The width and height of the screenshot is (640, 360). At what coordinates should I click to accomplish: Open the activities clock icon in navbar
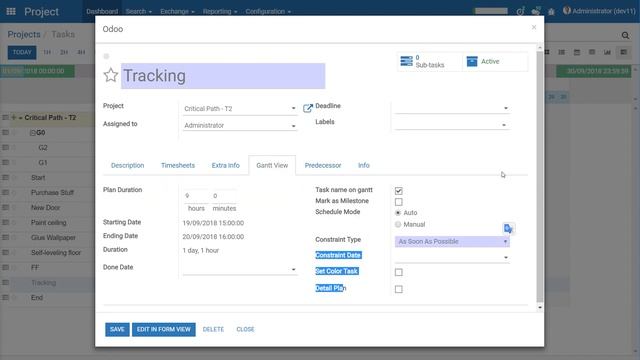click(x=520, y=11)
